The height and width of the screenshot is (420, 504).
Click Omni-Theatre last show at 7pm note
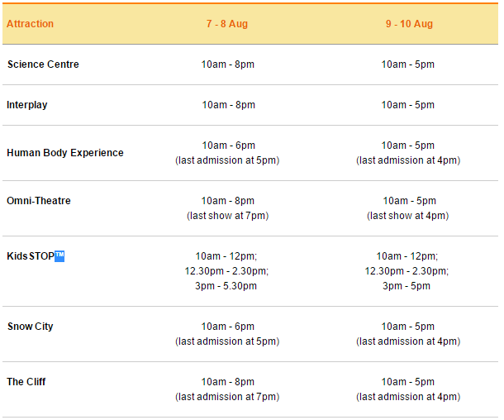(227, 216)
